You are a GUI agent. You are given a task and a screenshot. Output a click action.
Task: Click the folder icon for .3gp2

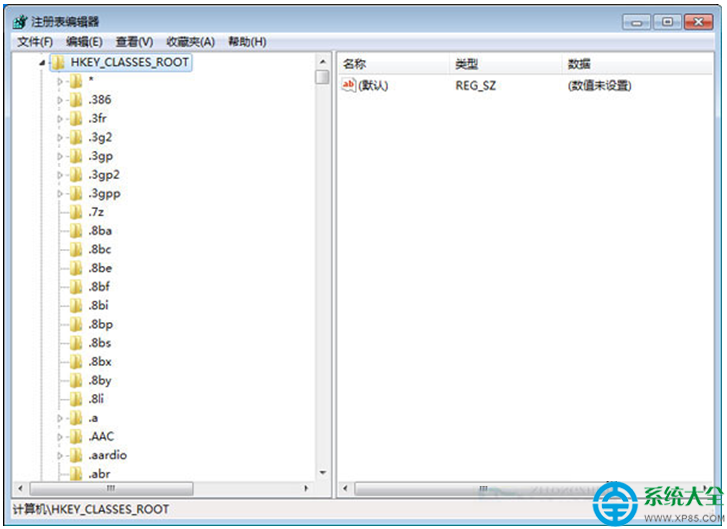[x=76, y=175]
